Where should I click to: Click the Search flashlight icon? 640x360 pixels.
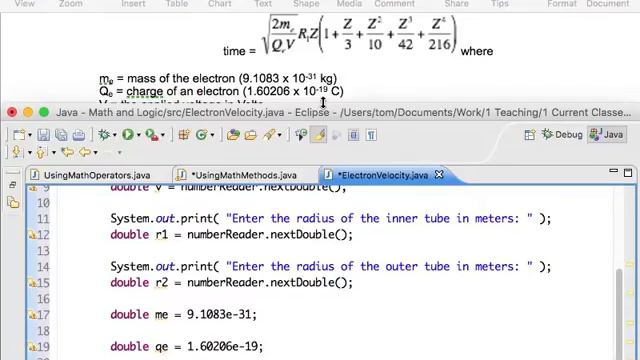tap(269, 135)
